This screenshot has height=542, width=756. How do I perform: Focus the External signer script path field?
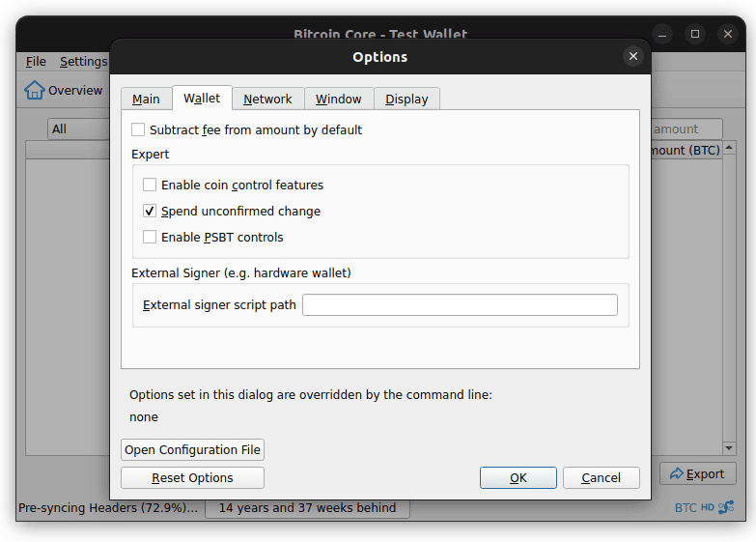460,305
